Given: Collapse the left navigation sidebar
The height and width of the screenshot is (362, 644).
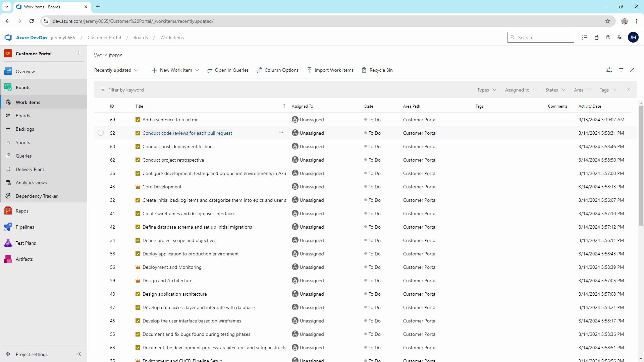Looking at the screenshot, I should coord(79,354).
